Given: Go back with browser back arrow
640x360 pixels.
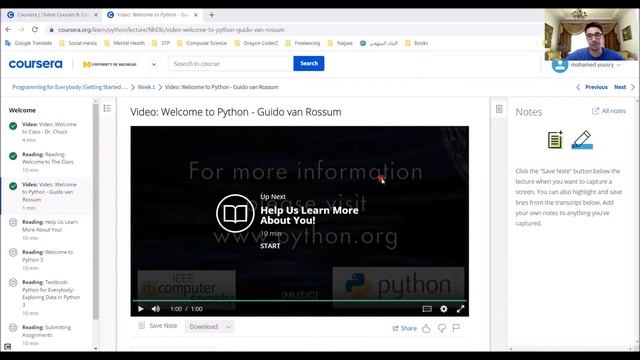Looking at the screenshot, I should 8,29.
